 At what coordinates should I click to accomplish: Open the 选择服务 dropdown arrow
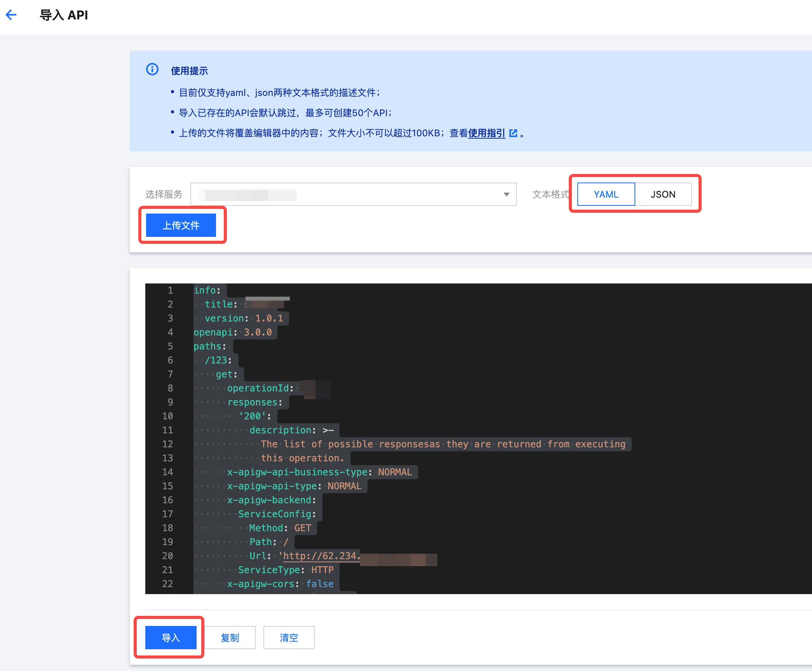click(506, 194)
